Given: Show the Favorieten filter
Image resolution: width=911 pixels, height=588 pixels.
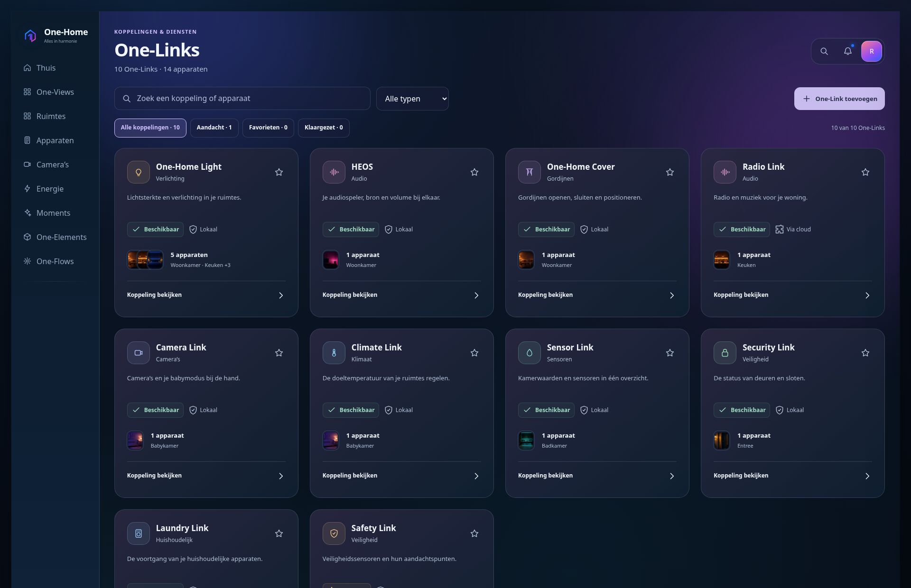Looking at the screenshot, I should click(x=268, y=128).
